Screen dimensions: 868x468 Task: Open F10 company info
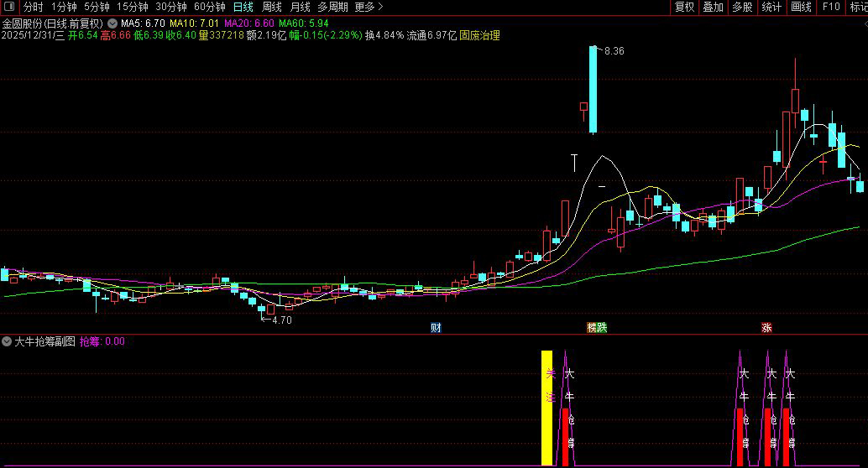(x=831, y=8)
